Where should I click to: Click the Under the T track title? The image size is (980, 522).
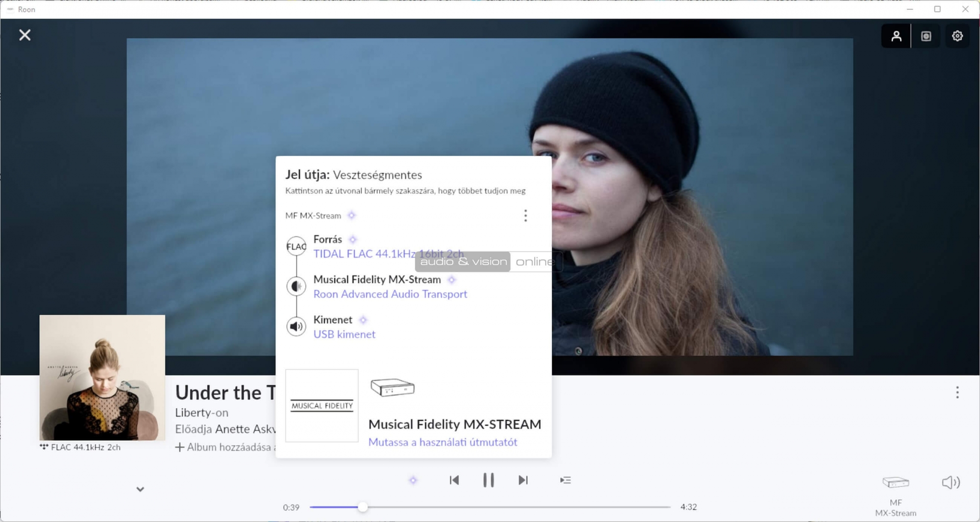pos(225,393)
